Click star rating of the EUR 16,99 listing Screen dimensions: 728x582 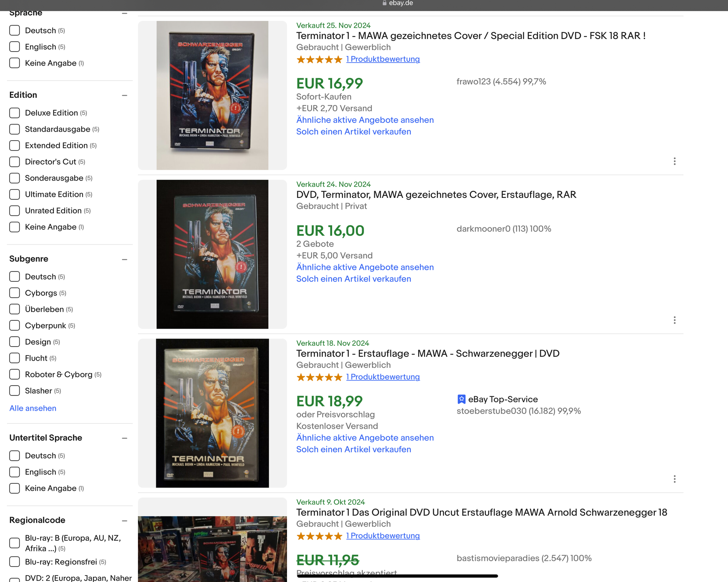tap(319, 60)
